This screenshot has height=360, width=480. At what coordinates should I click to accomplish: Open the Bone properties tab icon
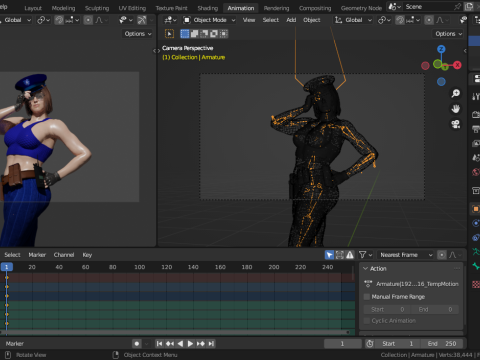pyautogui.click(x=476, y=266)
